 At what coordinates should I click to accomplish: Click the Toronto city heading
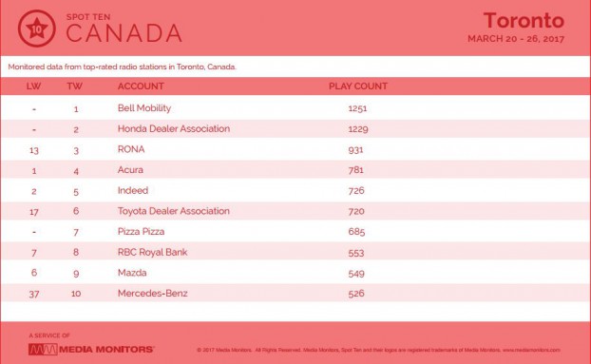524,20
